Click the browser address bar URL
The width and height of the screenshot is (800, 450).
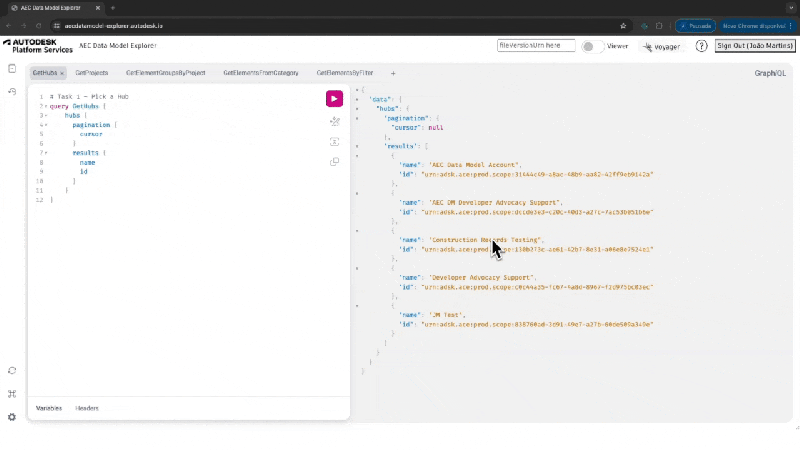(113, 26)
